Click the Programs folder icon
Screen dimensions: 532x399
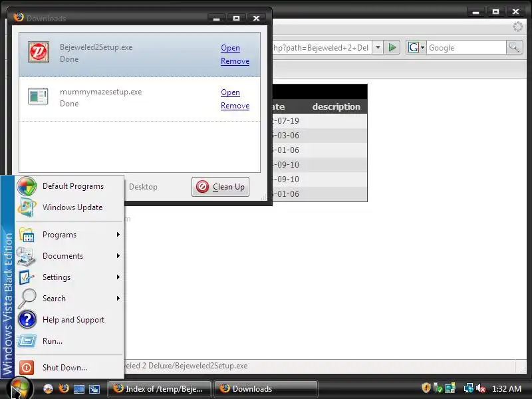tap(27, 235)
